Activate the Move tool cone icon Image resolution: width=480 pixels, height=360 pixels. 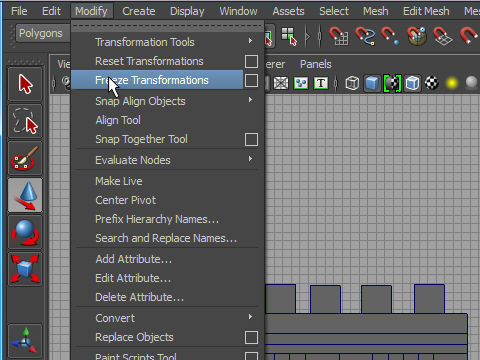[25, 195]
